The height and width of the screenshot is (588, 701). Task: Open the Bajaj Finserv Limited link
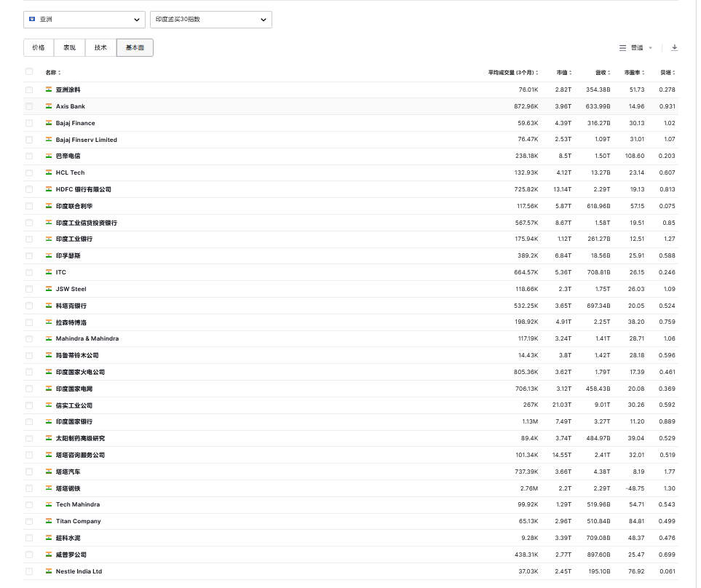click(87, 140)
